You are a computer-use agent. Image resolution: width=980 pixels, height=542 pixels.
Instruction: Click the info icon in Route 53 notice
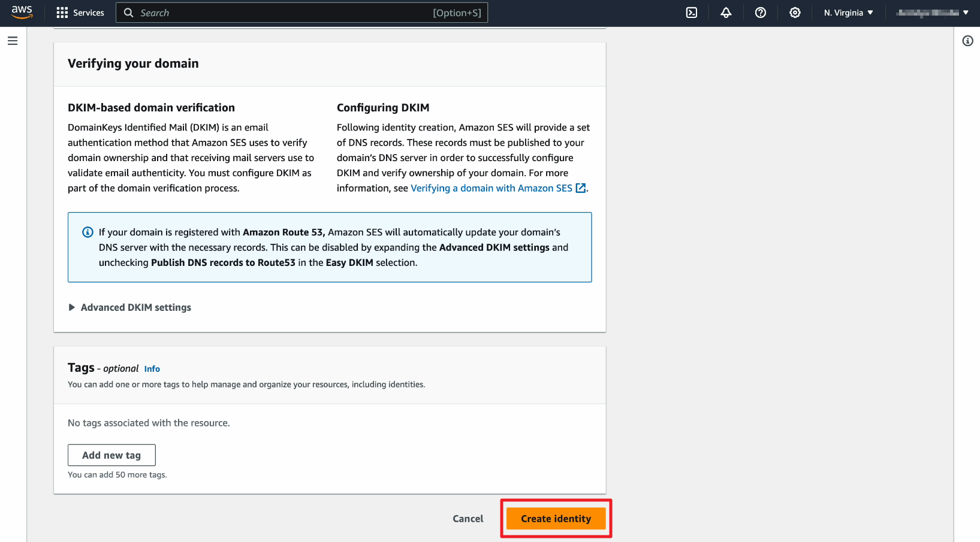(88, 232)
